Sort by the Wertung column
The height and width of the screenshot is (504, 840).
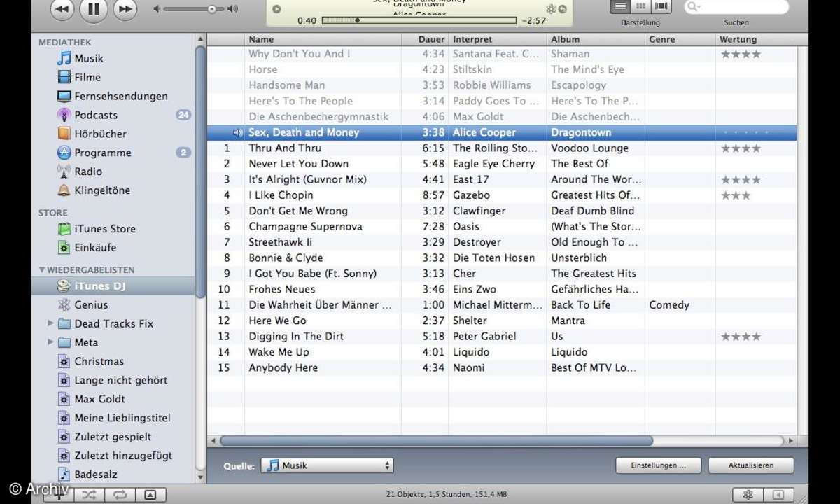pos(756,39)
